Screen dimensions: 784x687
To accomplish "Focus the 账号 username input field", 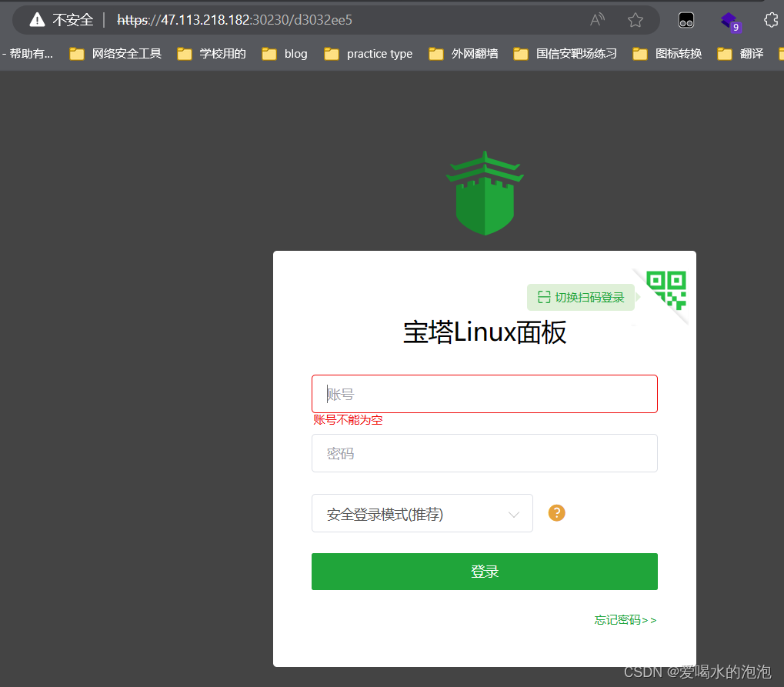I will tap(485, 394).
